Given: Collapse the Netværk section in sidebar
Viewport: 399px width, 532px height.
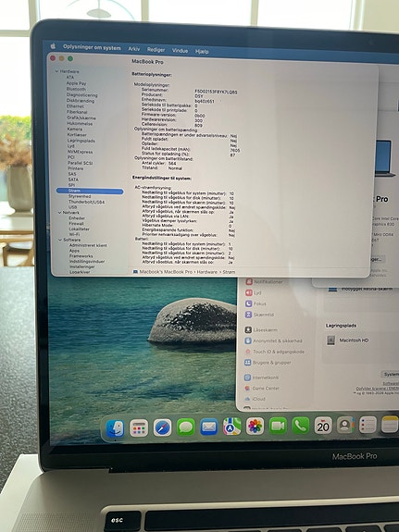Looking at the screenshot, I should [x=60, y=213].
